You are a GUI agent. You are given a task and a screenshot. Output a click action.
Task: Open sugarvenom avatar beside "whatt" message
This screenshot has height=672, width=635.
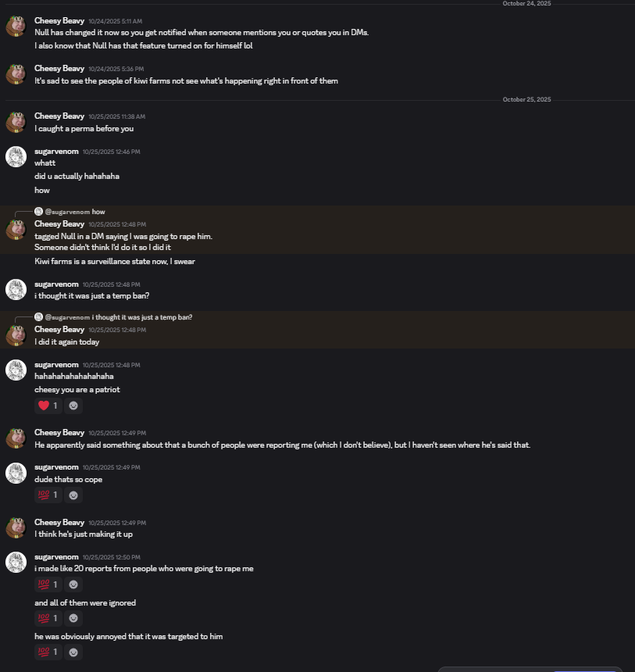16,157
